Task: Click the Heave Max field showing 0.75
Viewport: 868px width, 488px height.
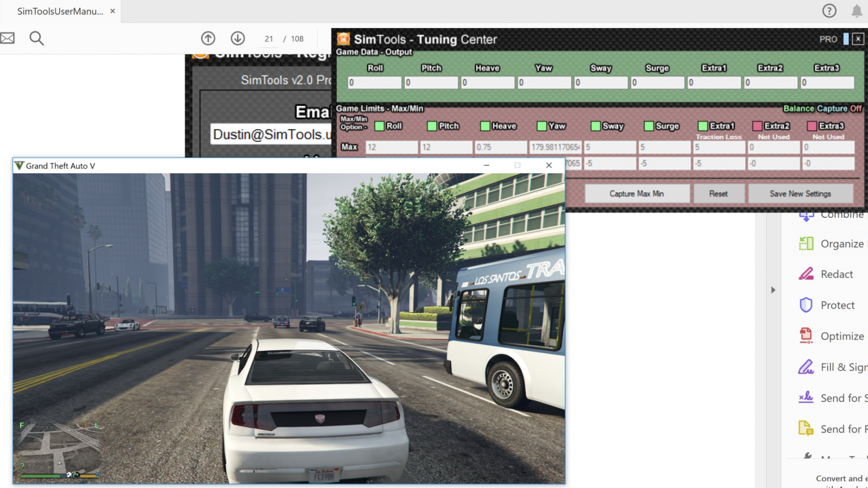Action: pos(501,147)
